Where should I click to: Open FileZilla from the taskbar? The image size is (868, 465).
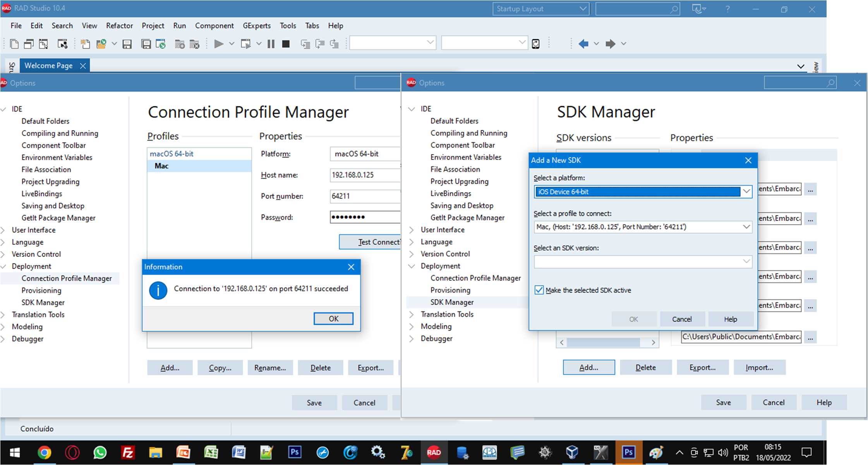[x=128, y=452]
